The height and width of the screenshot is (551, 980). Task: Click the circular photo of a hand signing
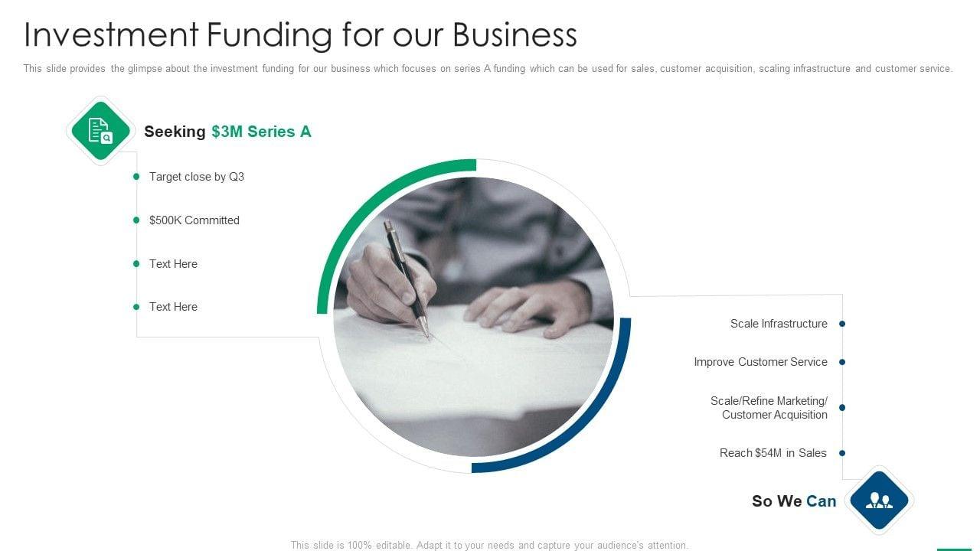(x=473, y=316)
